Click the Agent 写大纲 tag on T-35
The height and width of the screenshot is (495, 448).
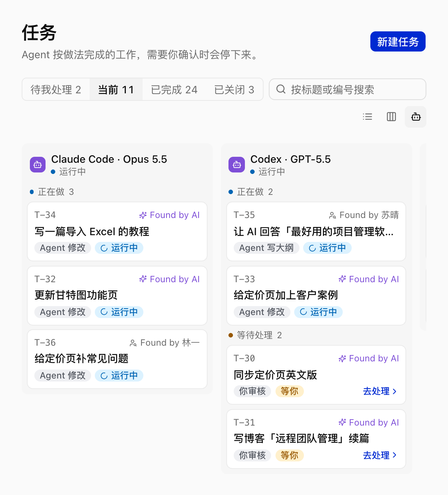[267, 248]
